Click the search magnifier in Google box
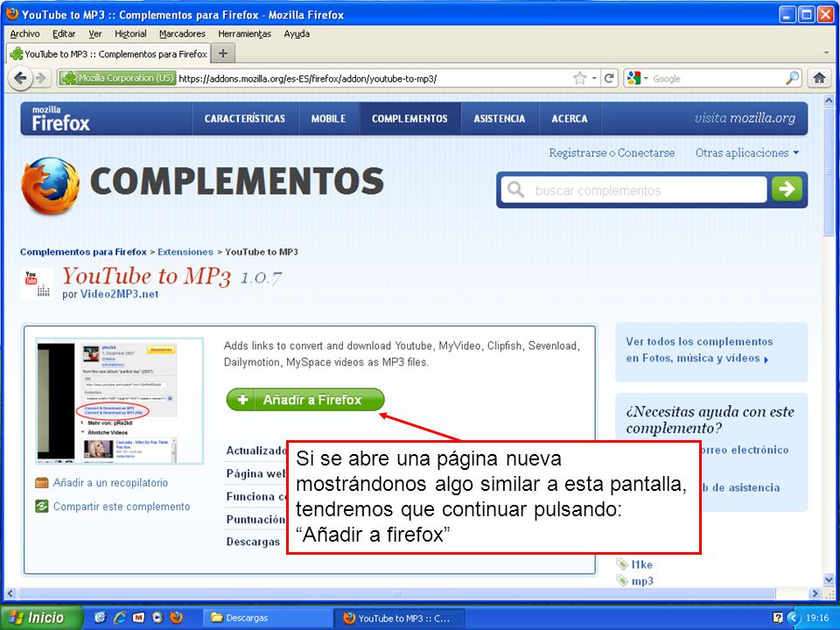The width and height of the screenshot is (840, 630). [x=792, y=78]
